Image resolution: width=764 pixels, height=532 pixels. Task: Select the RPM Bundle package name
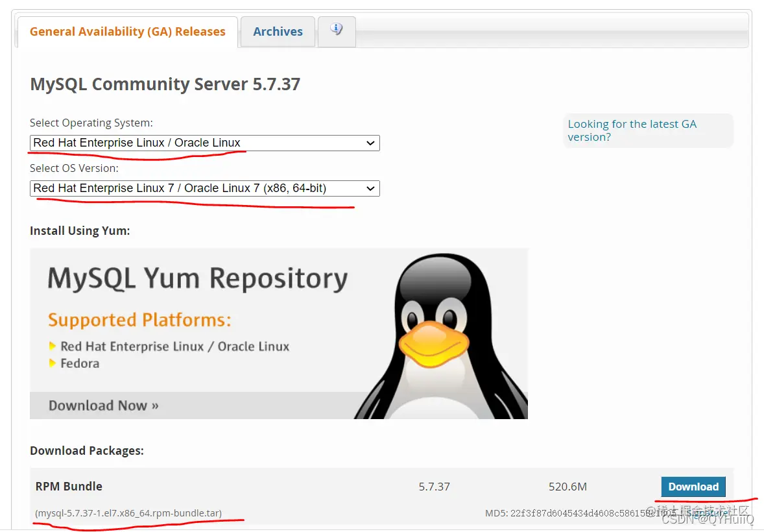click(69, 487)
